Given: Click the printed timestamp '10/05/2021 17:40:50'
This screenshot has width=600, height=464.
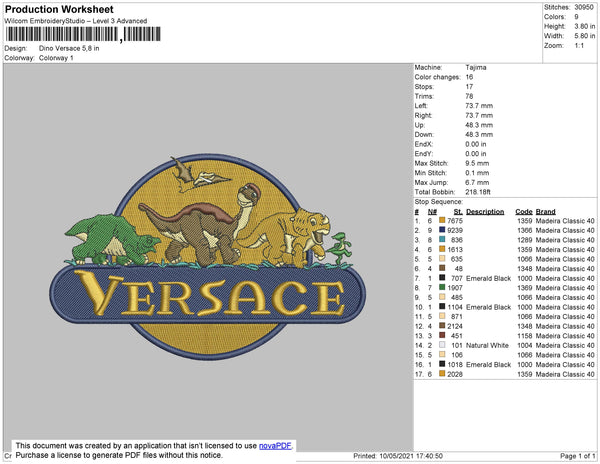Looking at the screenshot, I should pos(411,456).
